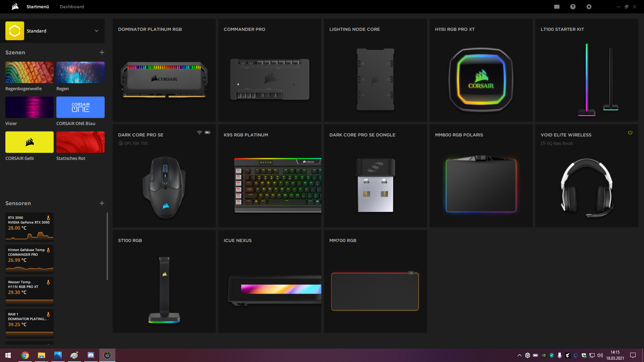Click the Dark Core Pro SE mouse image
644x362 pixels.
[x=164, y=187]
